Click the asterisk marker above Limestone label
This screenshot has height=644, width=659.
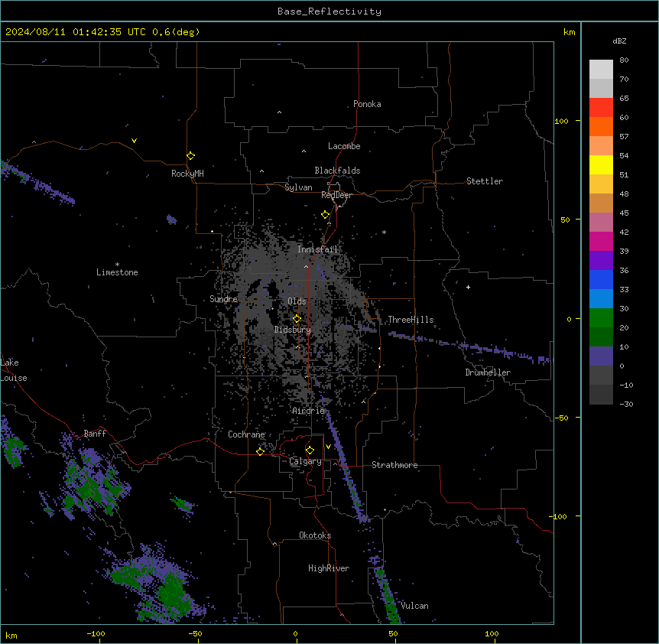tap(117, 265)
